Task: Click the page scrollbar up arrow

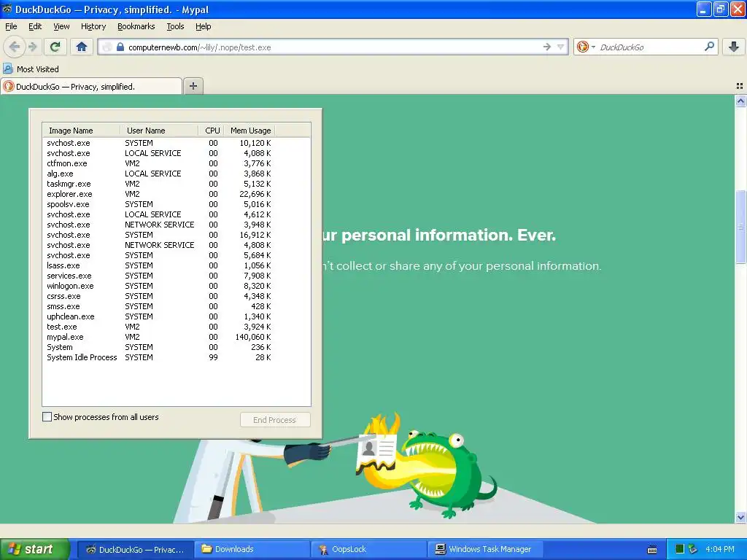Action: point(740,101)
